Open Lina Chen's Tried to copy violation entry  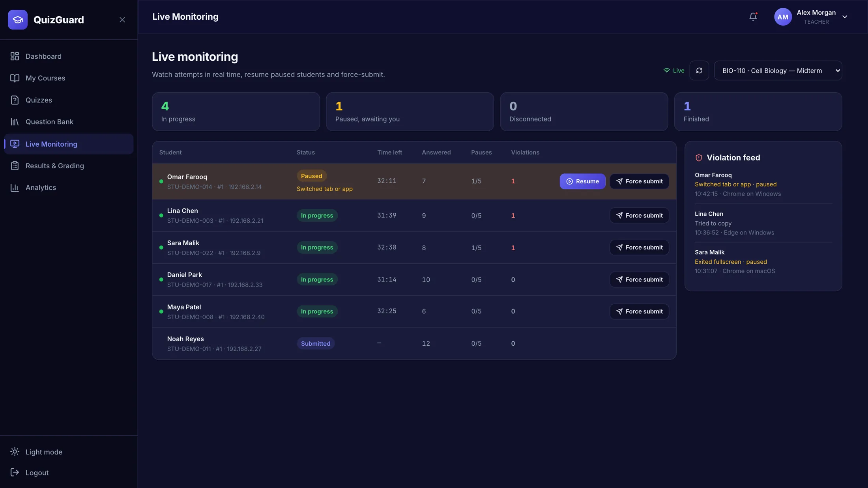(x=763, y=223)
